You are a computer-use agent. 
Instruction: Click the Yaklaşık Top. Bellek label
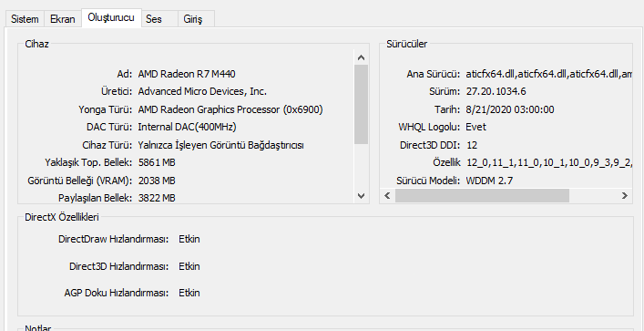tap(88, 163)
